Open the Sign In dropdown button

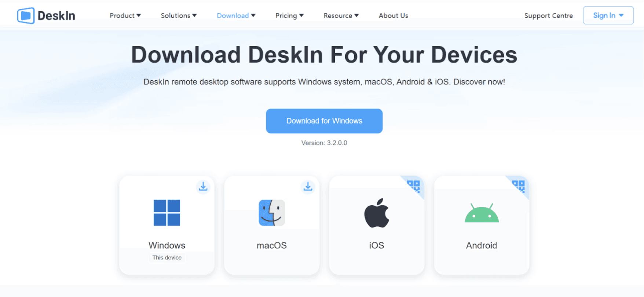click(608, 15)
